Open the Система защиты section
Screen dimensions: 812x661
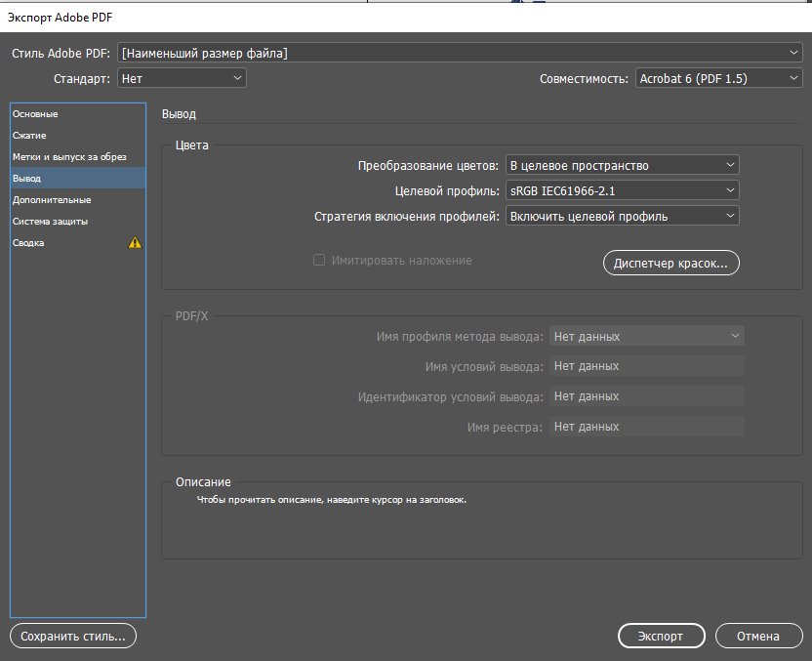[51, 222]
